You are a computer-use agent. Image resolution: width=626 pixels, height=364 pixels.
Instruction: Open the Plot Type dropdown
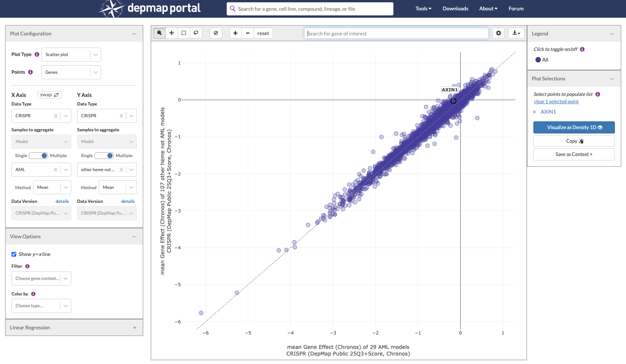tap(71, 55)
